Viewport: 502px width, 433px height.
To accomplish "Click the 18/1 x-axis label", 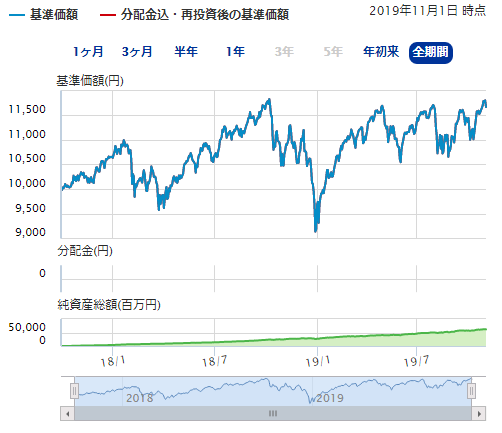I will (113, 361).
